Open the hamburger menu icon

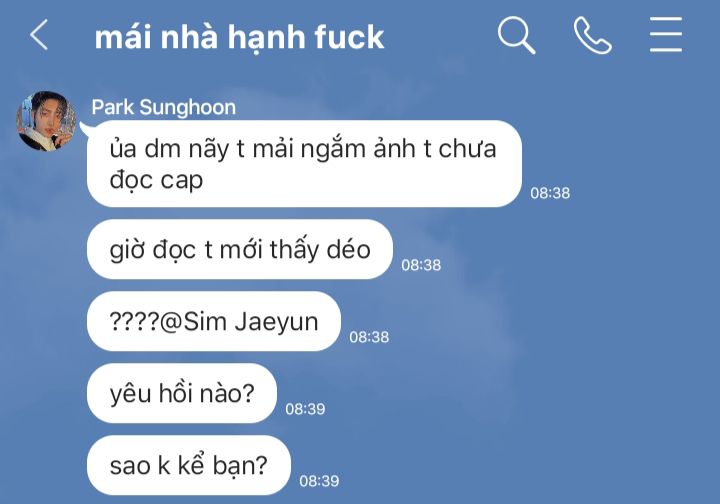click(666, 35)
